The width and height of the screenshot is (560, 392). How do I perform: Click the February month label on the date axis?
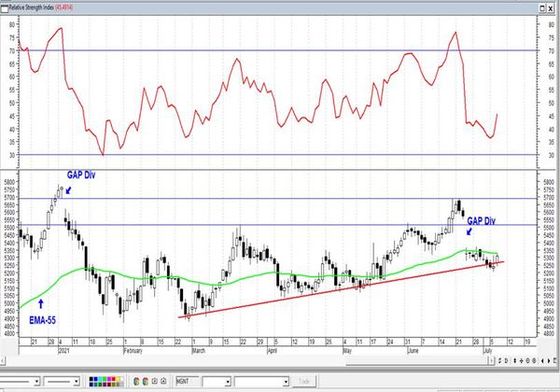[x=133, y=351]
